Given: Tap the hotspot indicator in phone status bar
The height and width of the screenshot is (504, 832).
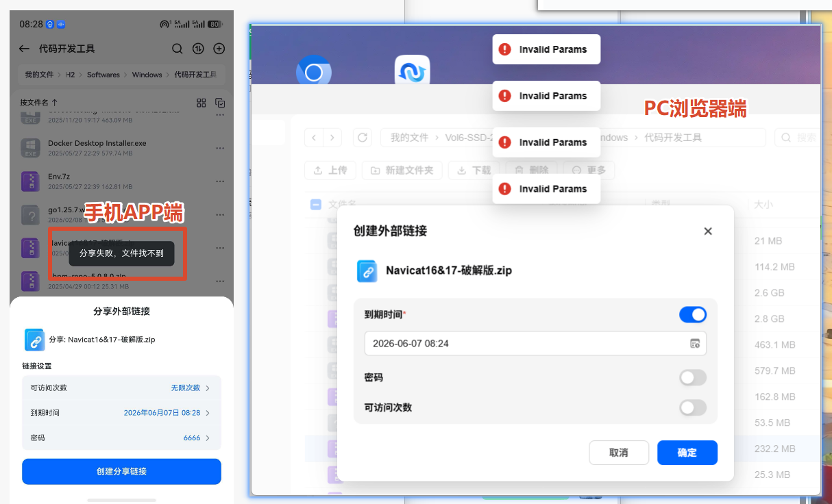Looking at the screenshot, I should tap(164, 24).
